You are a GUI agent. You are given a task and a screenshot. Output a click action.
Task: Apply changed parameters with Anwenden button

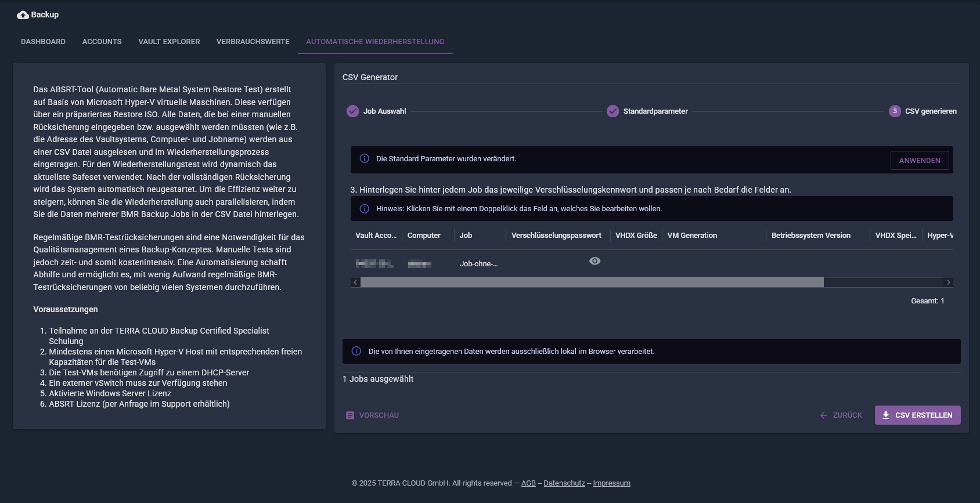click(920, 161)
